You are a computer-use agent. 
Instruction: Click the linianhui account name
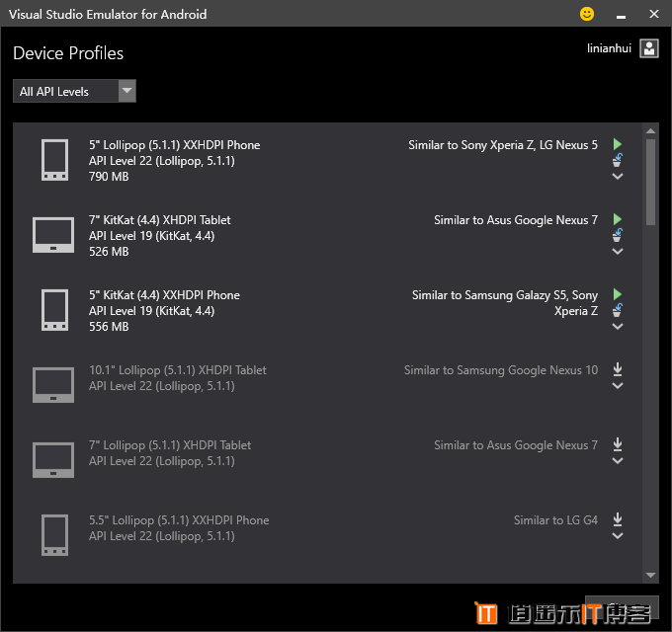click(x=609, y=48)
